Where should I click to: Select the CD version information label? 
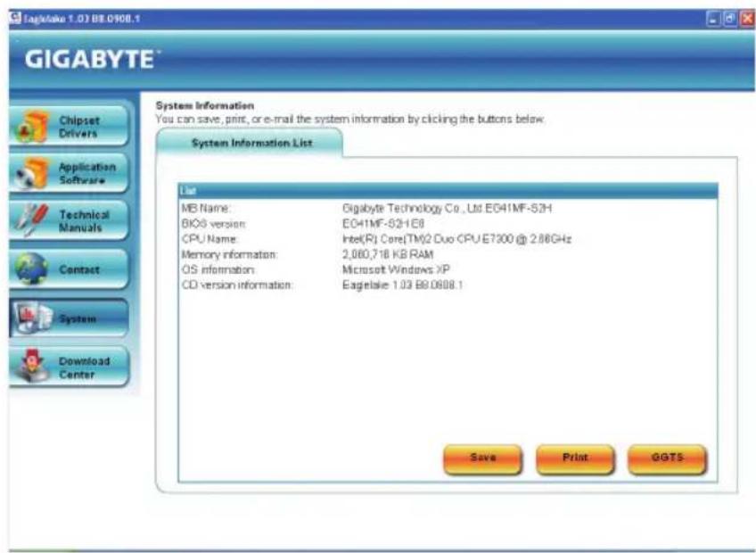point(237,285)
